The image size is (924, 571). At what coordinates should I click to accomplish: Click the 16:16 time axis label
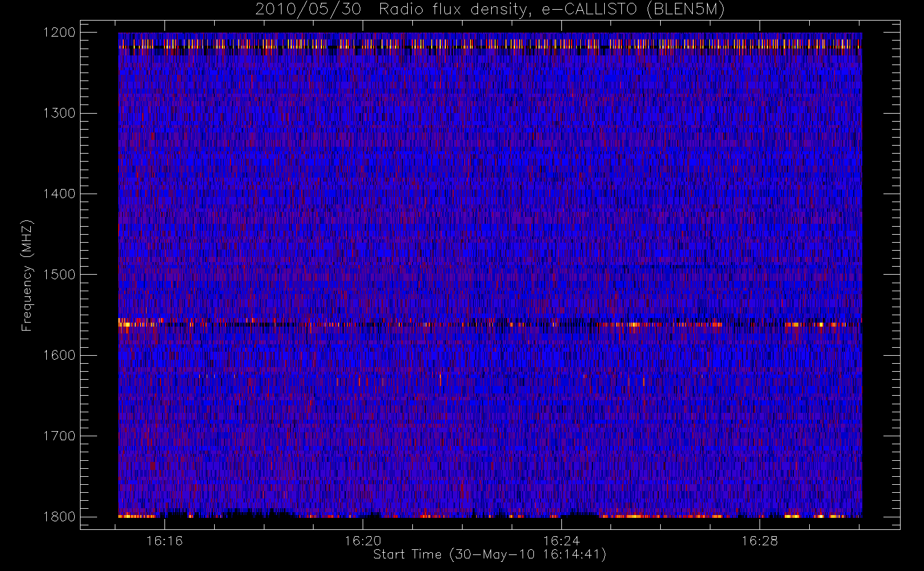click(x=164, y=541)
